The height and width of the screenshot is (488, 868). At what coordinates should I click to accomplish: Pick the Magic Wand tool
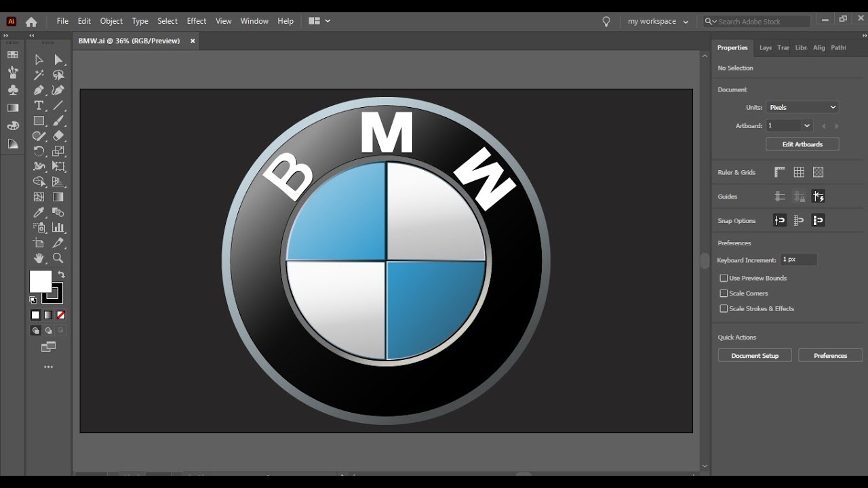pyautogui.click(x=39, y=75)
